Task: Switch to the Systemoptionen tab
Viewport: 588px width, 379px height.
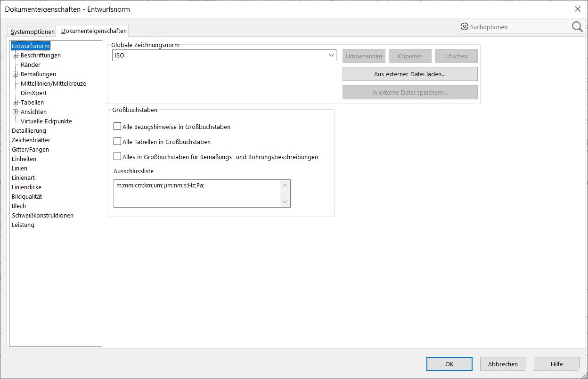Action: tap(33, 32)
